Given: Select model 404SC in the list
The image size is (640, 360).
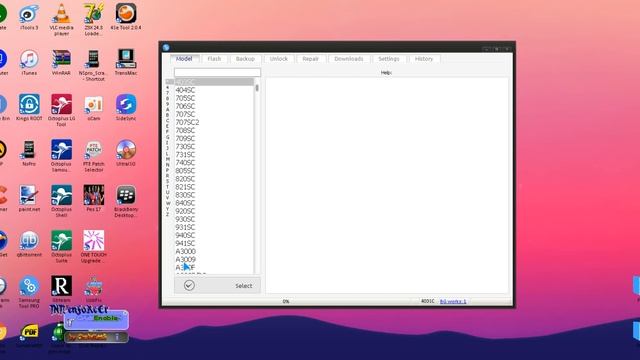Looking at the screenshot, I should [185, 90].
